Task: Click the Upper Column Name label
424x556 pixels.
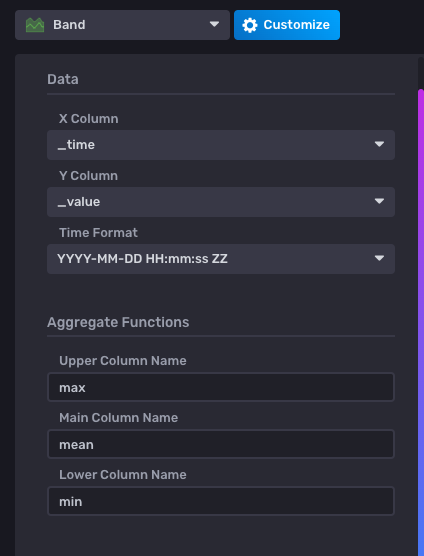Action: click(123, 361)
